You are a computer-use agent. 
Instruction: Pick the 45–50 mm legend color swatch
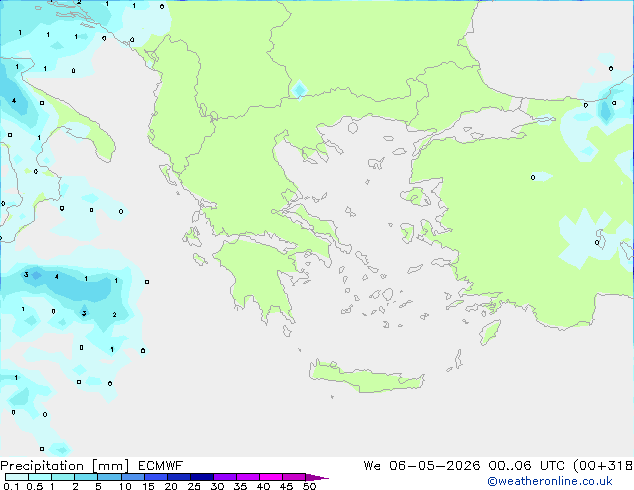click(294, 477)
